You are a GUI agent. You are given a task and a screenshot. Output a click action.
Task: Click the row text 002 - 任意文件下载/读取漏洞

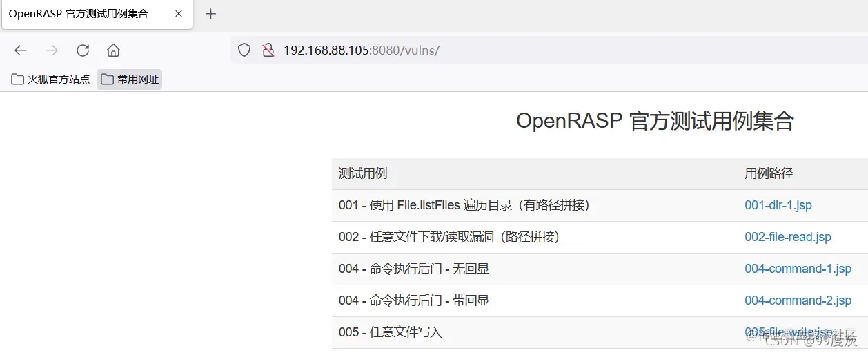449,237
